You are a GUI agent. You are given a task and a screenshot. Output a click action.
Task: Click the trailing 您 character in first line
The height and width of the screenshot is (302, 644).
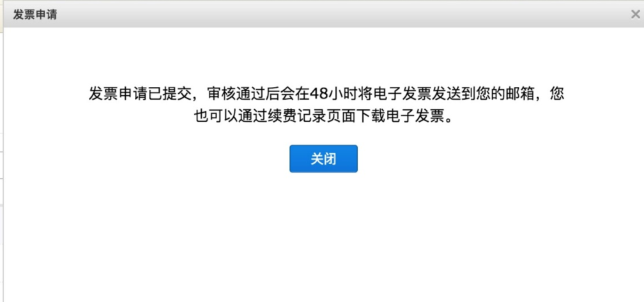[x=557, y=94]
